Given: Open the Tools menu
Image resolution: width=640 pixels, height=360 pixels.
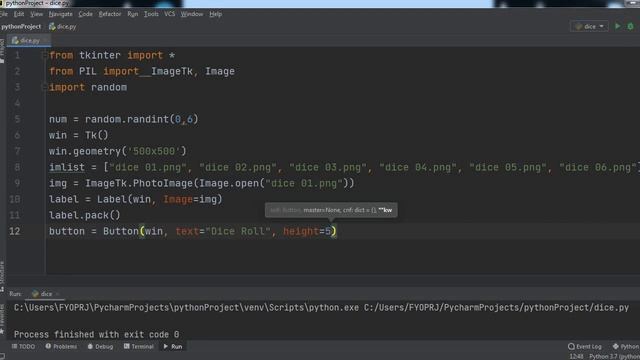Looking at the screenshot, I should (151, 14).
